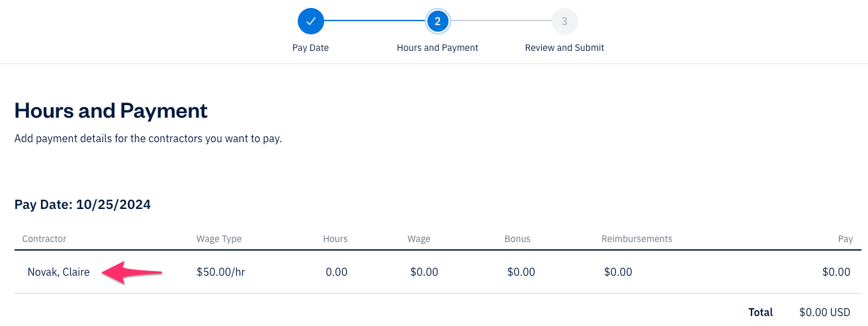Edit the Reimbursements amount in the row

tap(618, 272)
